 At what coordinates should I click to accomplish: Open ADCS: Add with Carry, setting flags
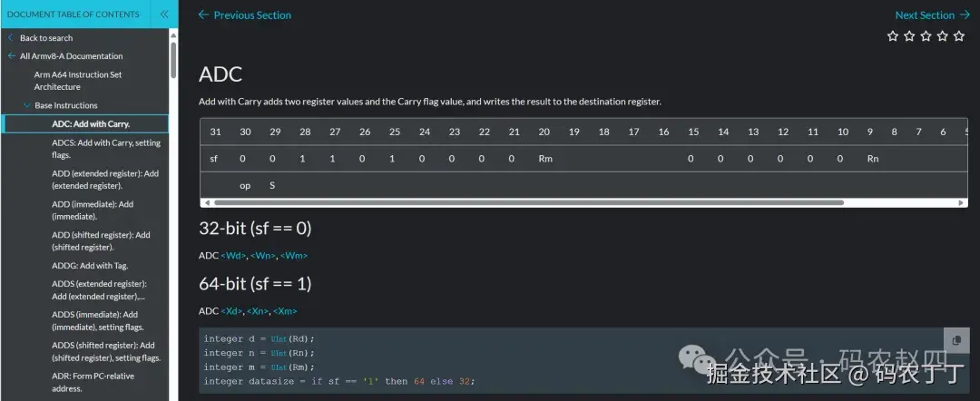coord(106,149)
